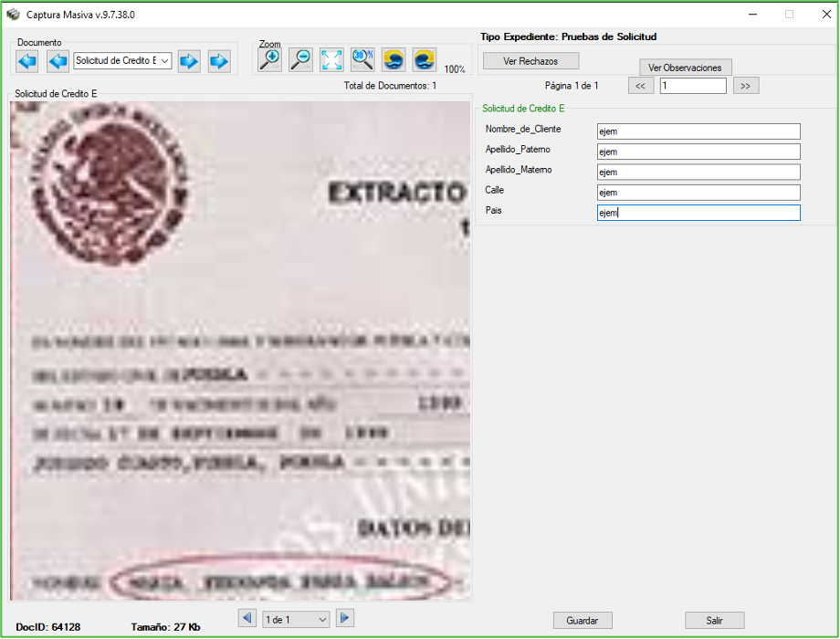Image resolution: width=840 pixels, height=639 pixels.
Task: Click the 30% zoom magnifier icon
Action: (362, 60)
